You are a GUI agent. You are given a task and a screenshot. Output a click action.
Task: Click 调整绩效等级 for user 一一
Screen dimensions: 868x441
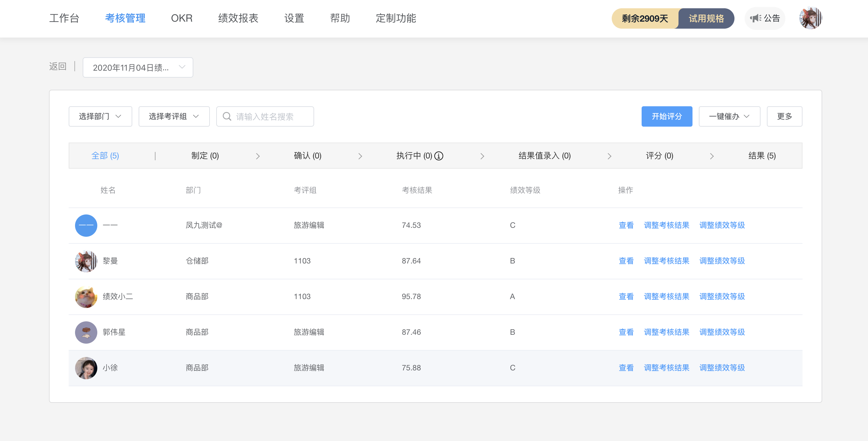tap(722, 225)
